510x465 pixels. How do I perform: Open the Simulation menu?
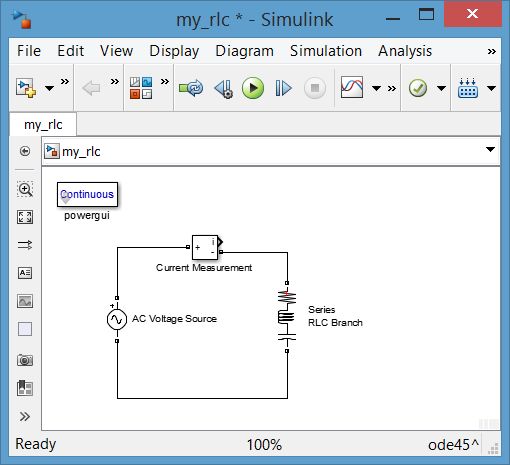pyautogui.click(x=326, y=51)
